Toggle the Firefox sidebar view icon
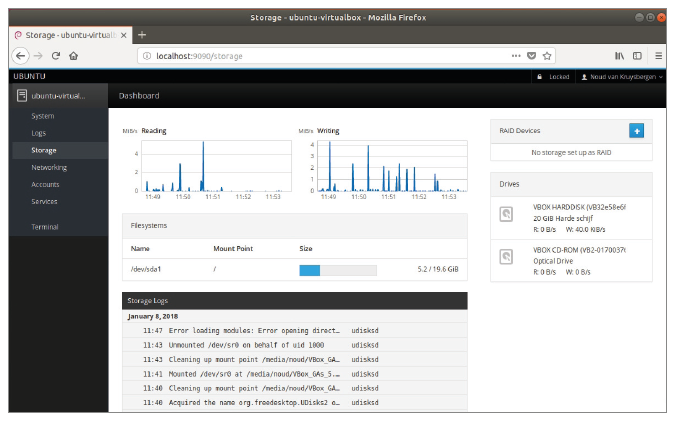The image size is (677, 421). (638, 56)
